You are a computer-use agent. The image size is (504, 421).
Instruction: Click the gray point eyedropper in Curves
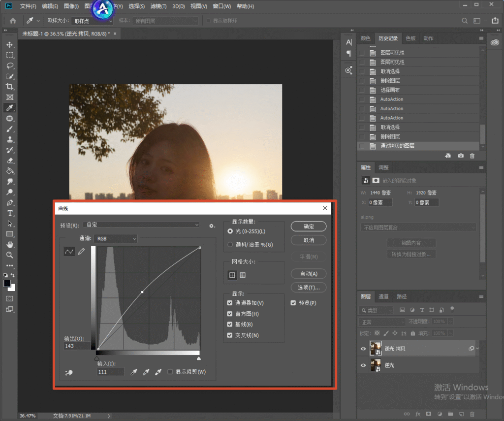point(146,372)
